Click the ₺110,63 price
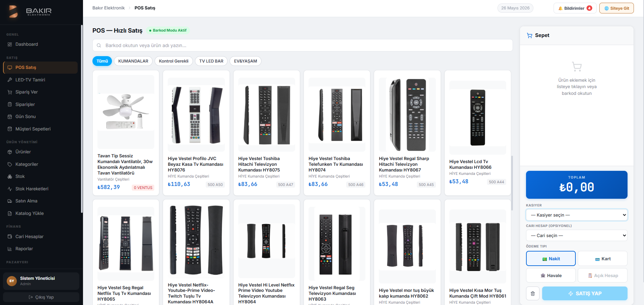The image size is (644, 305). pyautogui.click(x=179, y=184)
